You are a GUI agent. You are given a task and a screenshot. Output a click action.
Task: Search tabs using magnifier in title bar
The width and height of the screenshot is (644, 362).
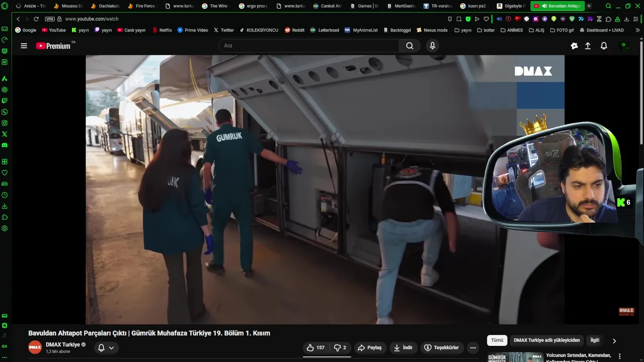point(608,6)
